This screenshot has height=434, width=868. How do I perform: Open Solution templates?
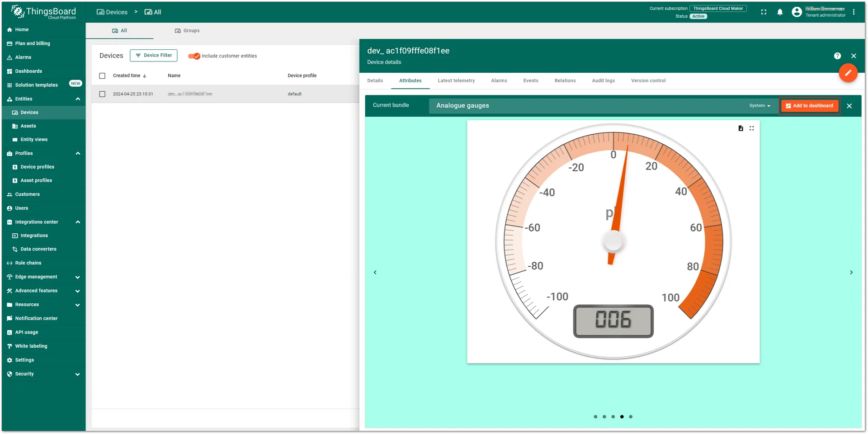coord(43,85)
